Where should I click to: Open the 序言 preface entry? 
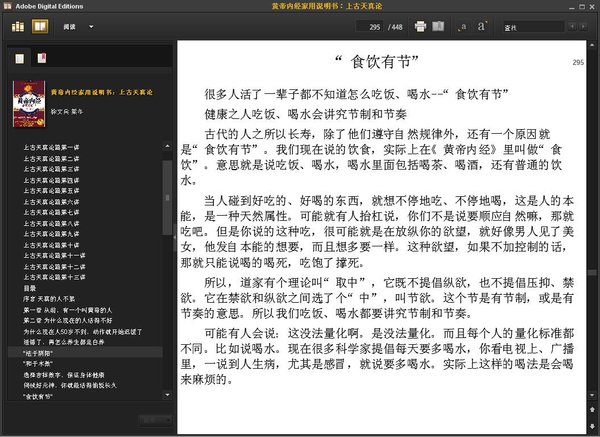click(49, 299)
